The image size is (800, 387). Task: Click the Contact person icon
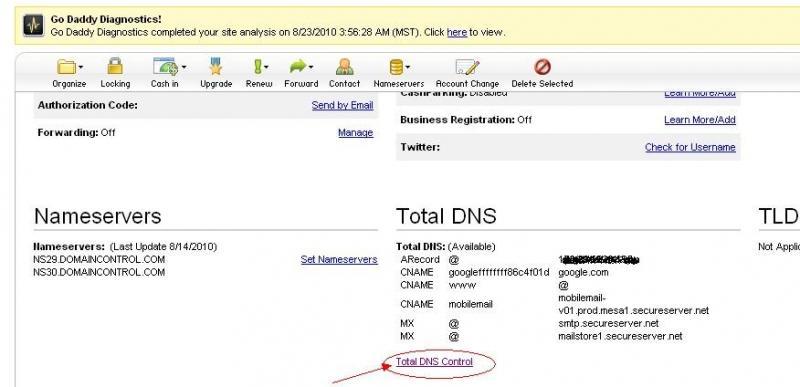click(344, 66)
